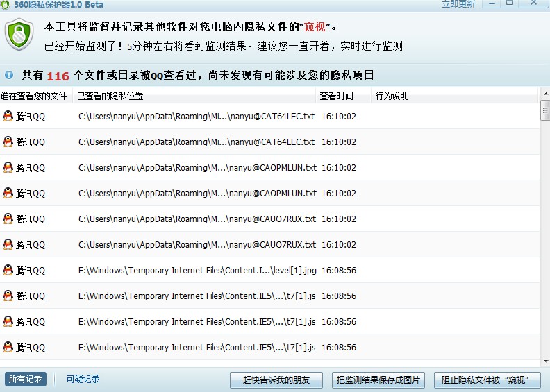This screenshot has height=392, width=550.
Task: Minimize the 360隐私保护器 window
Action: point(492,3)
